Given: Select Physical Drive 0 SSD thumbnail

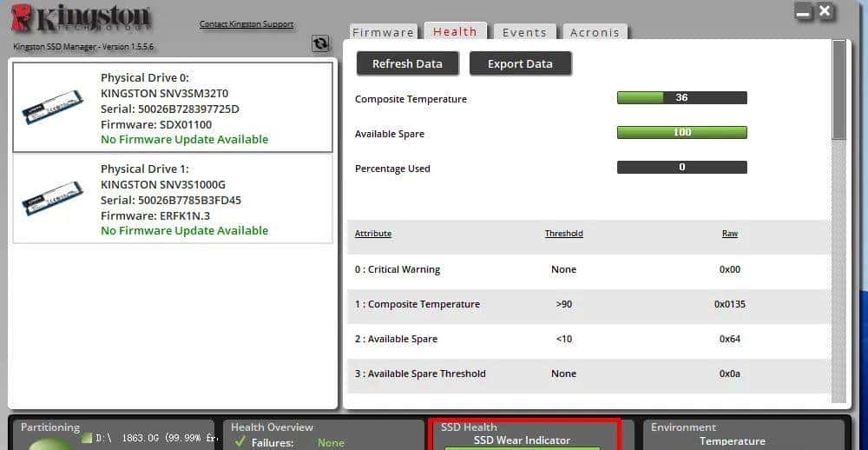Looking at the screenshot, I should pos(53,107).
